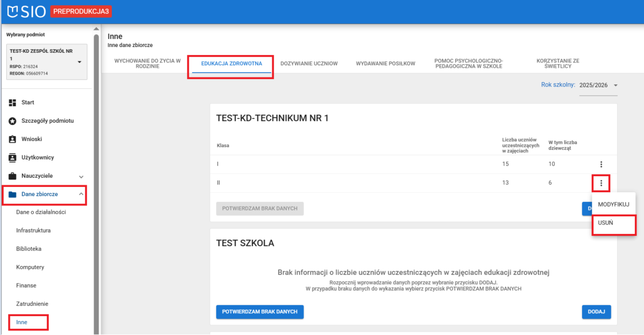
Task: Click Potwierdzam brak danych in TEST SZKOLA
Action: click(x=259, y=311)
